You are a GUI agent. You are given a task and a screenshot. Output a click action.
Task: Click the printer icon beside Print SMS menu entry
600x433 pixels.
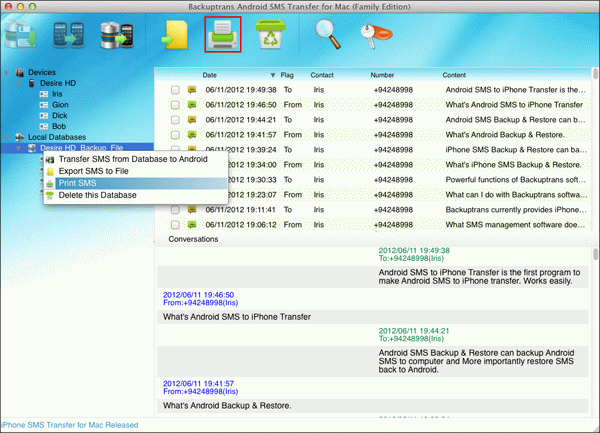[50, 184]
